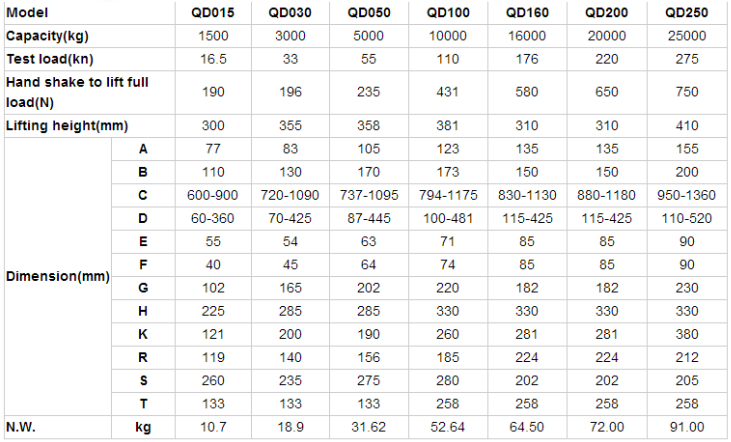Image resolution: width=731 pixels, height=442 pixels.
Task: Select the 52.64 net weight value
Action: (448, 427)
